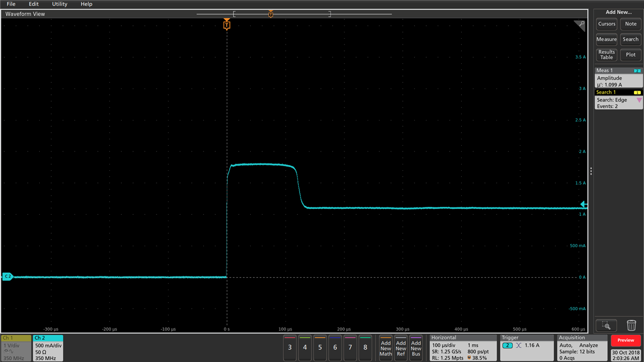Open the Meas 1 Amplitude badge

point(619,78)
